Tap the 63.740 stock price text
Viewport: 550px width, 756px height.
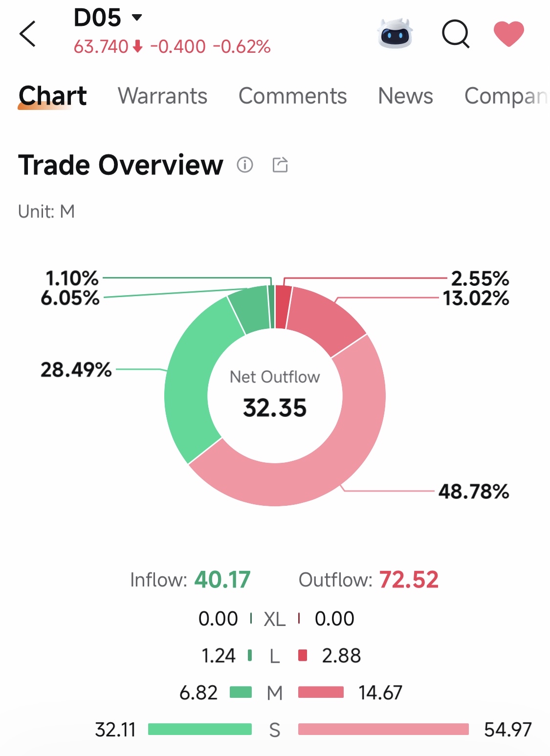101,47
